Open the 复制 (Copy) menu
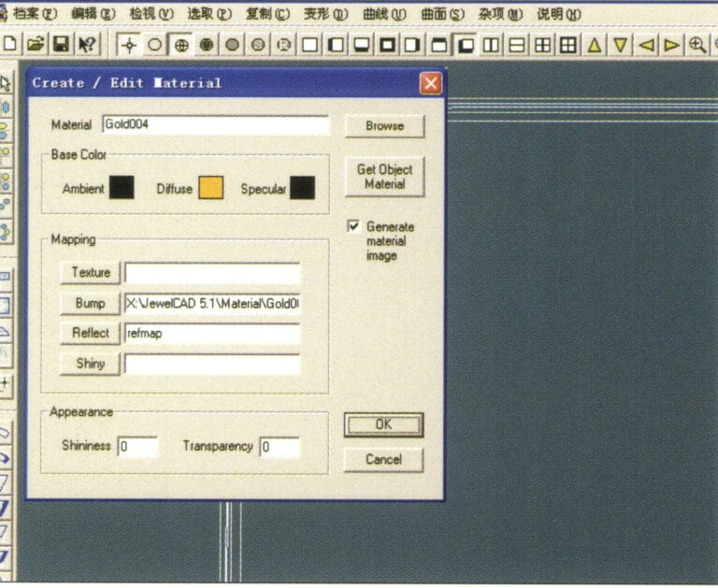Image resolution: width=718 pixels, height=588 pixels. click(x=268, y=14)
